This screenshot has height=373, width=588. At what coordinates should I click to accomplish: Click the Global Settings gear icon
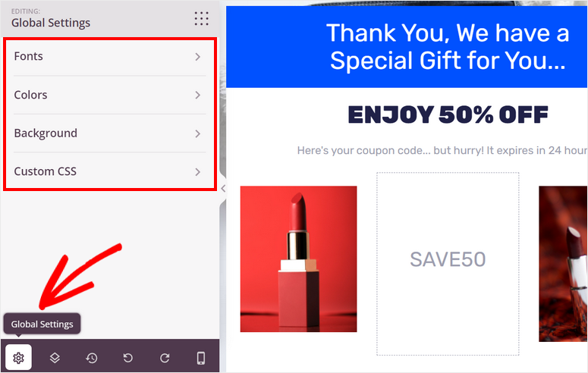[x=18, y=358]
